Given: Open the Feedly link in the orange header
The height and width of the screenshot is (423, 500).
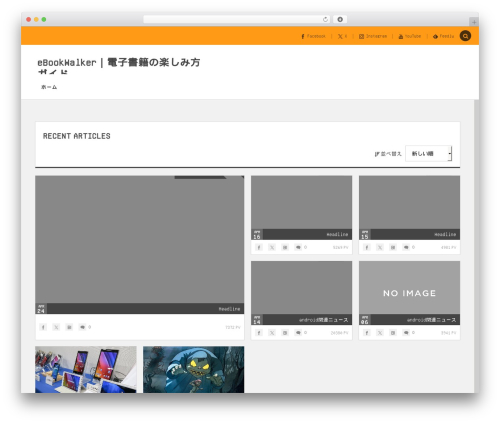Looking at the screenshot, I should pyautogui.click(x=443, y=36).
